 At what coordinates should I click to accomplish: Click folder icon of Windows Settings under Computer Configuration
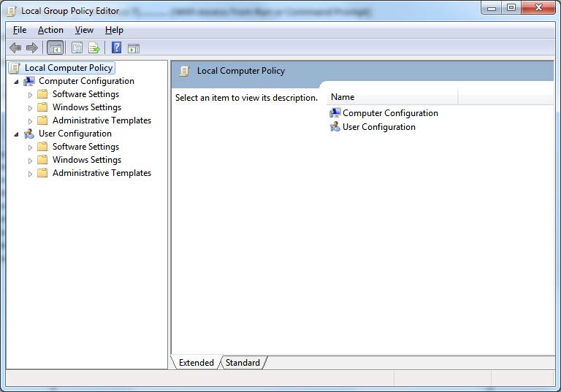click(x=42, y=107)
